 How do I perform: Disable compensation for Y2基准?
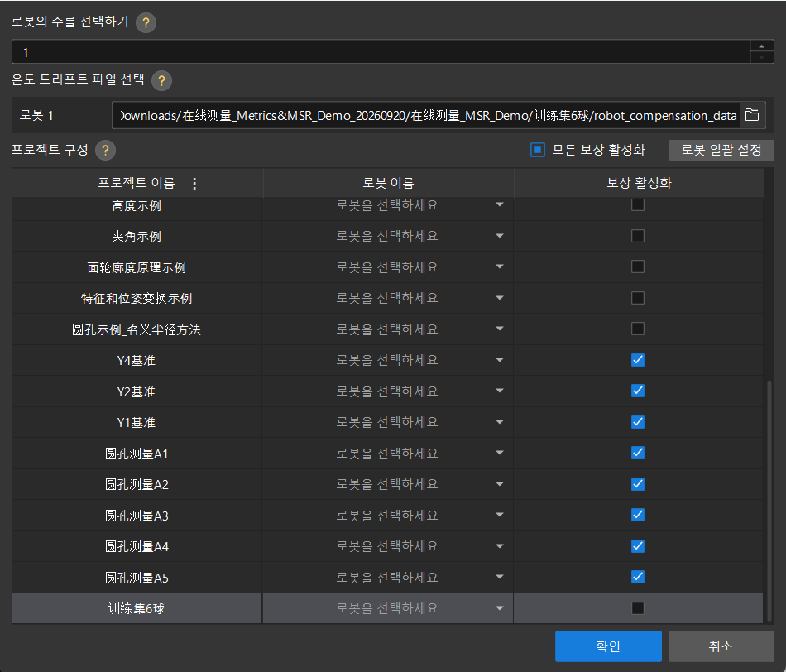[x=638, y=391]
